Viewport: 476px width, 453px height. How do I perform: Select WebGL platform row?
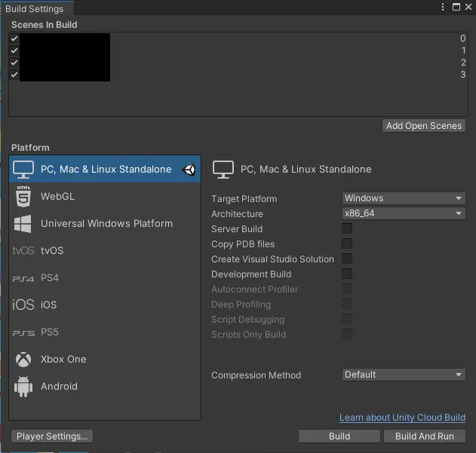105,197
